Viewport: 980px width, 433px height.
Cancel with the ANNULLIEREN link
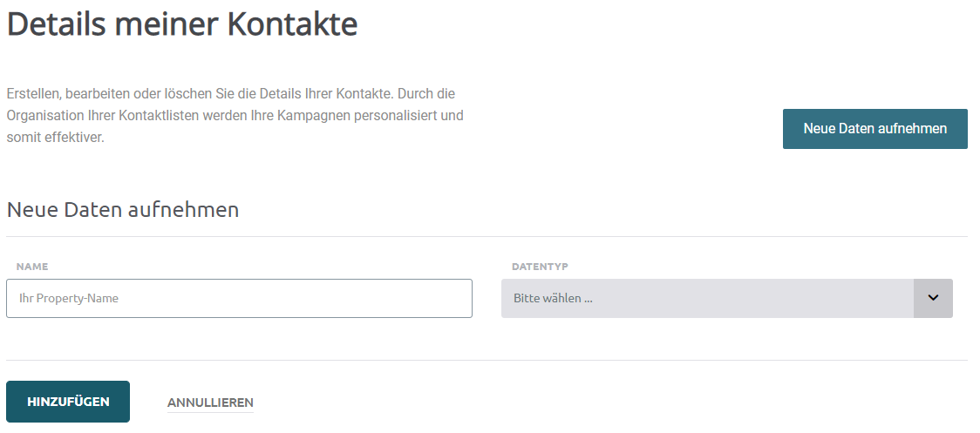[210, 403]
